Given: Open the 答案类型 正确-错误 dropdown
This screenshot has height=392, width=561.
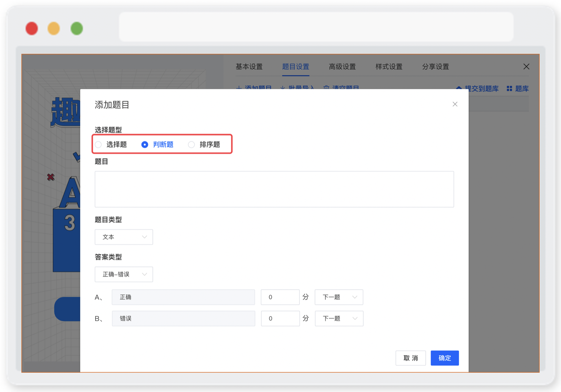Looking at the screenshot, I should (124, 274).
